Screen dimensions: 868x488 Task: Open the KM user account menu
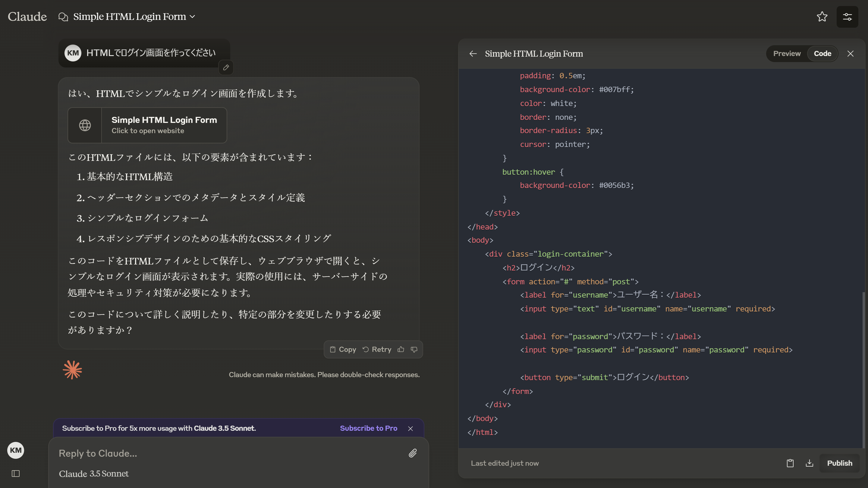click(x=15, y=450)
